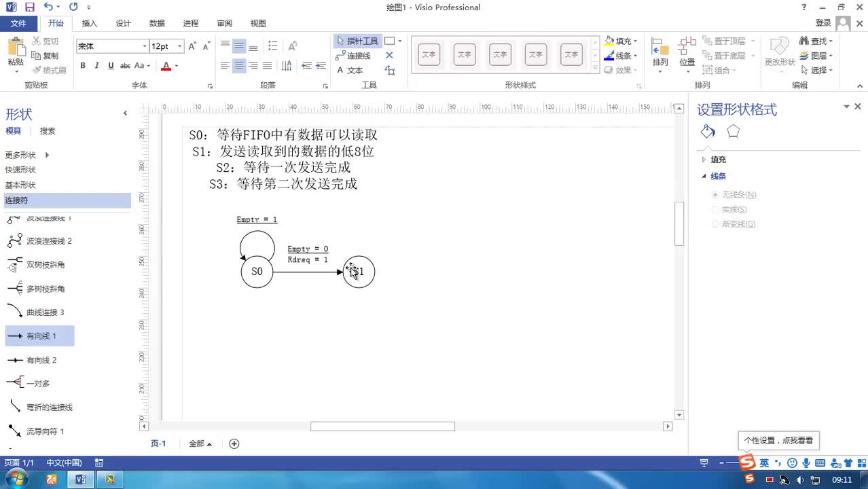The height and width of the screenshot is (489, 868).
Task: Click the S0 state circle on canvas
Action: tap(257, 272)
